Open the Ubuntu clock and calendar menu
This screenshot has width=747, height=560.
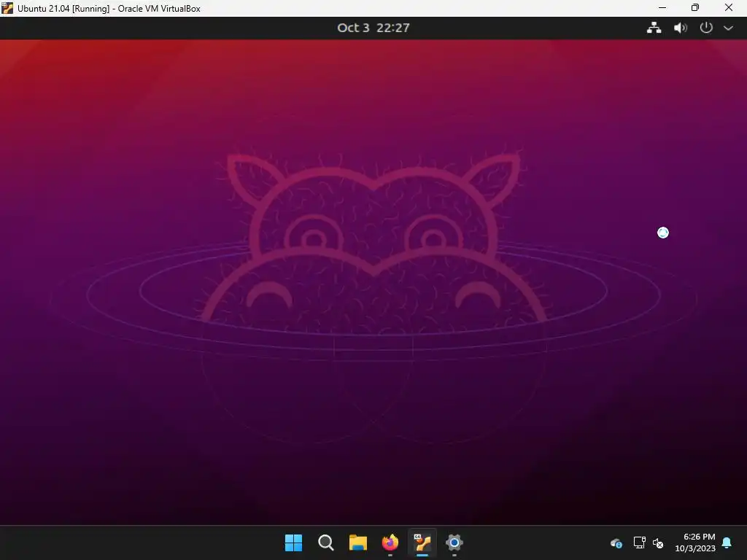373,28
